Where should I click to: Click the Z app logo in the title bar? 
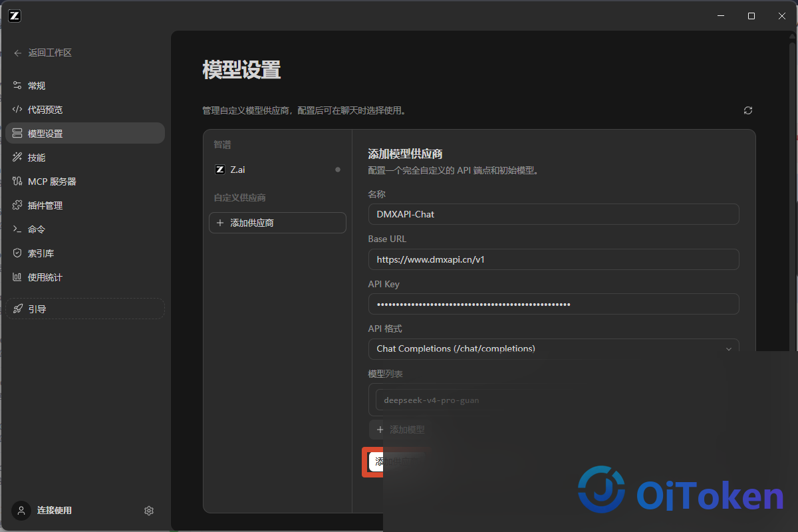tap(15, 16)
